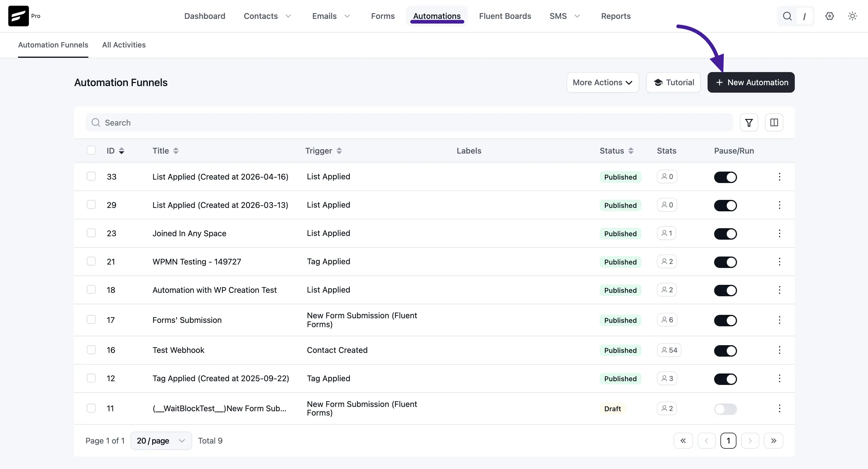Select page number 1 button
868x469 pixels.
(x=728, y=441)
